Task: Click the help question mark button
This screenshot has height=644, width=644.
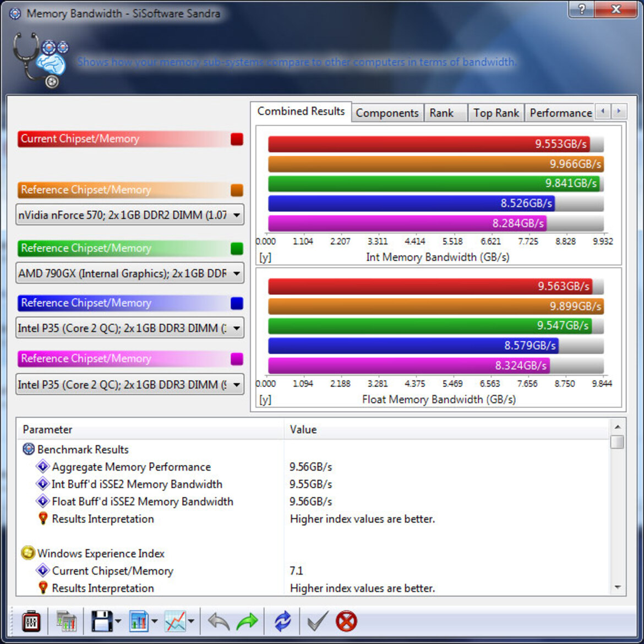Action: point(582,9)
